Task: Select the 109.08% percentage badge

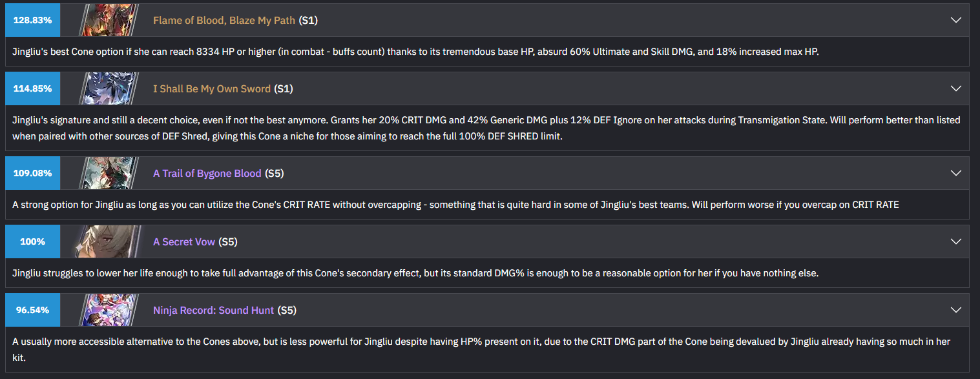Action: pos(32,173)
